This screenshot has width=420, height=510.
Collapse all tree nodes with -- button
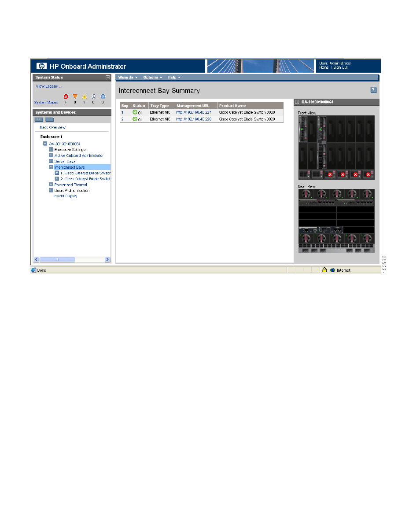(x=49, y=120)
